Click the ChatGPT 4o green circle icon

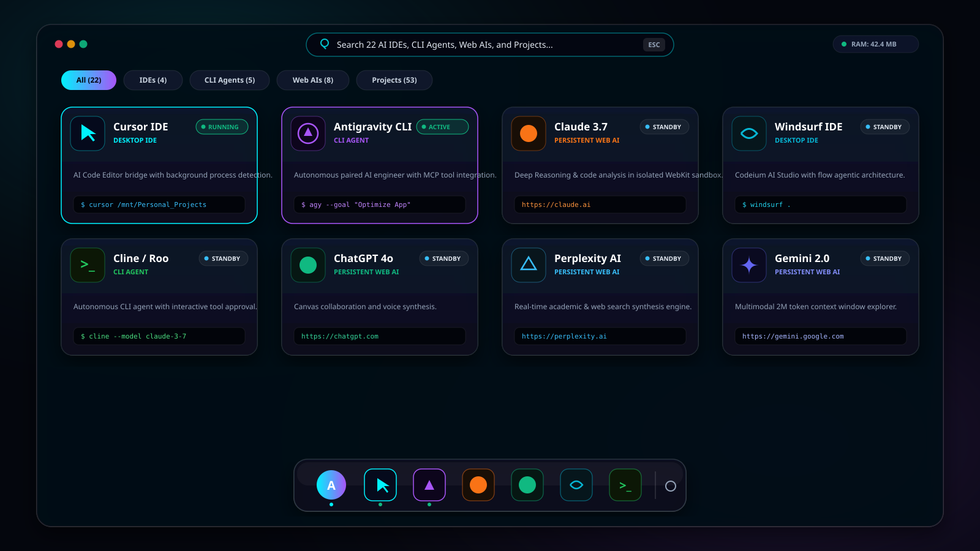(308, 265)
